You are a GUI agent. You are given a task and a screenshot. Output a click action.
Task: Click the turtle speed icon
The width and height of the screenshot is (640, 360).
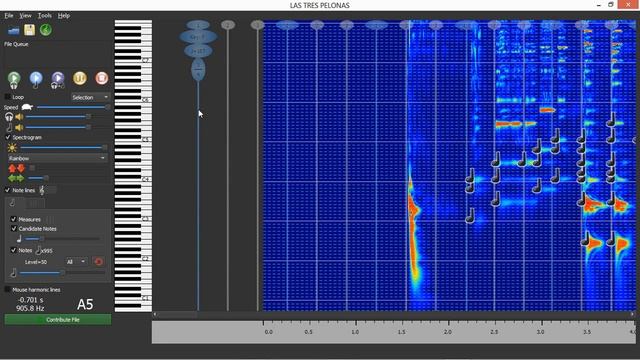27,107
